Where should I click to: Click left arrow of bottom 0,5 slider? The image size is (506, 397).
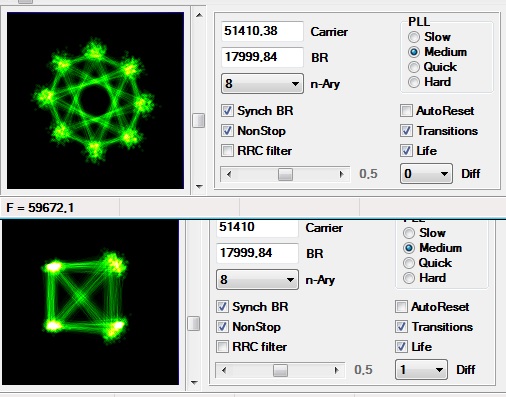224,370
